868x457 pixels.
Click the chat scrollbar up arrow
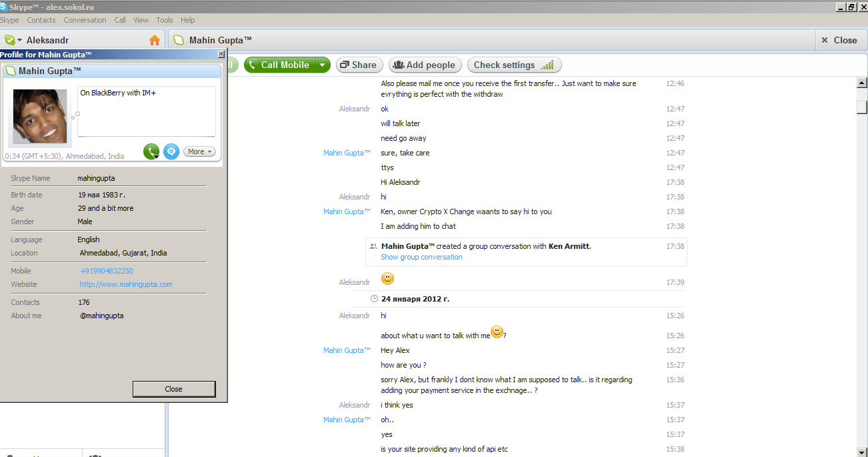click(x=862, y=83)
